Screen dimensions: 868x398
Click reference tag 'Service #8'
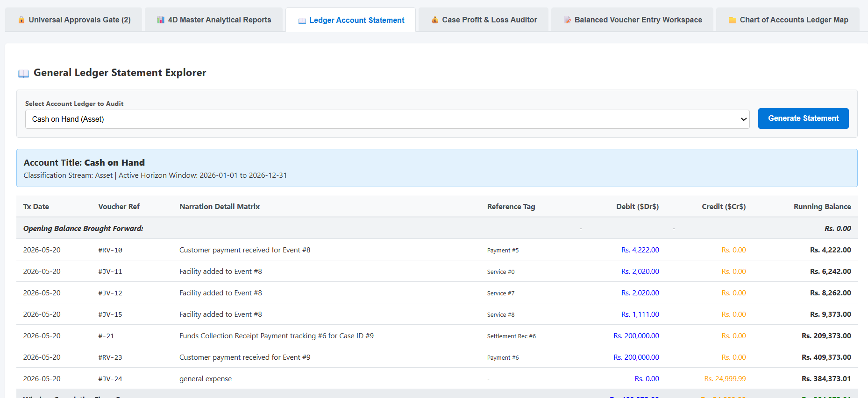point(501,315)
